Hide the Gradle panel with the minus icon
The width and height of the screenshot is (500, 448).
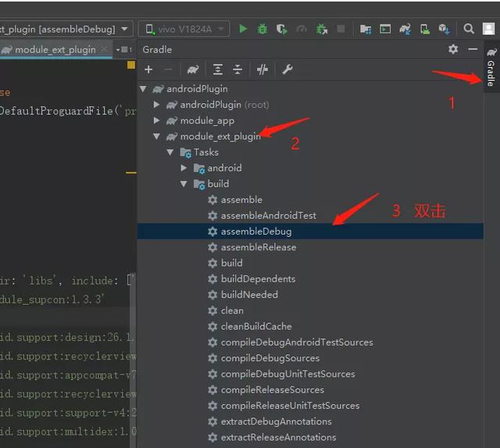pyautogui.click(x=473, y=49)
